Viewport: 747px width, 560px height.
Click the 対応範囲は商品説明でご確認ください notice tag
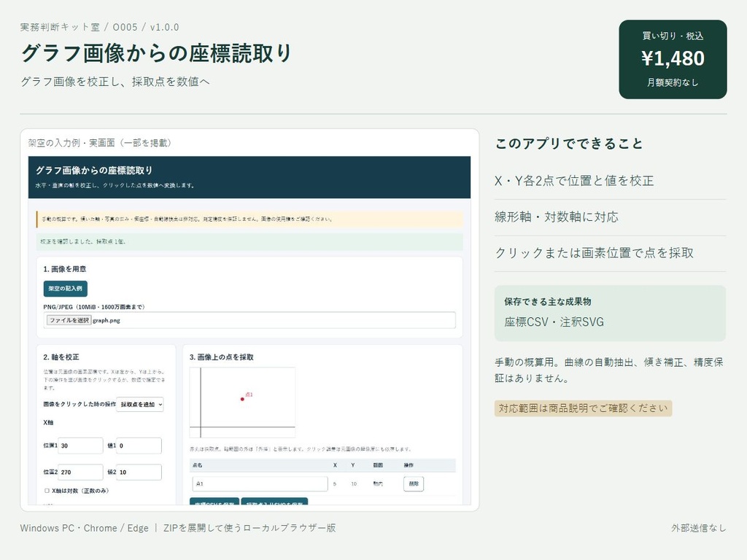coord(583,408)
